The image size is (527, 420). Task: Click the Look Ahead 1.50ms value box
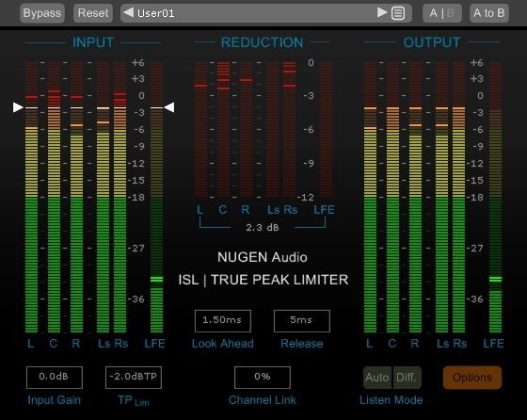point(222,321)
